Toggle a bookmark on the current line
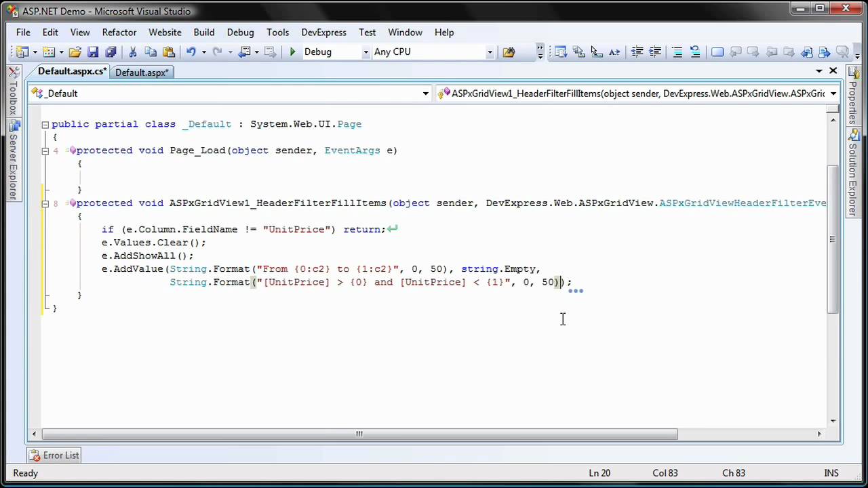This screenshot has width=868, height=488. pyautogui.click(x=717, y=52)
